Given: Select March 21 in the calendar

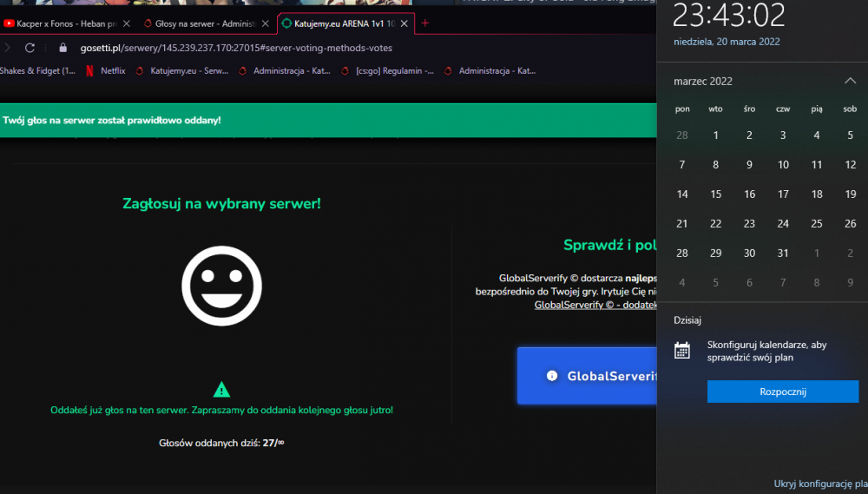Looking at the screenshot, I should [682, 224].
